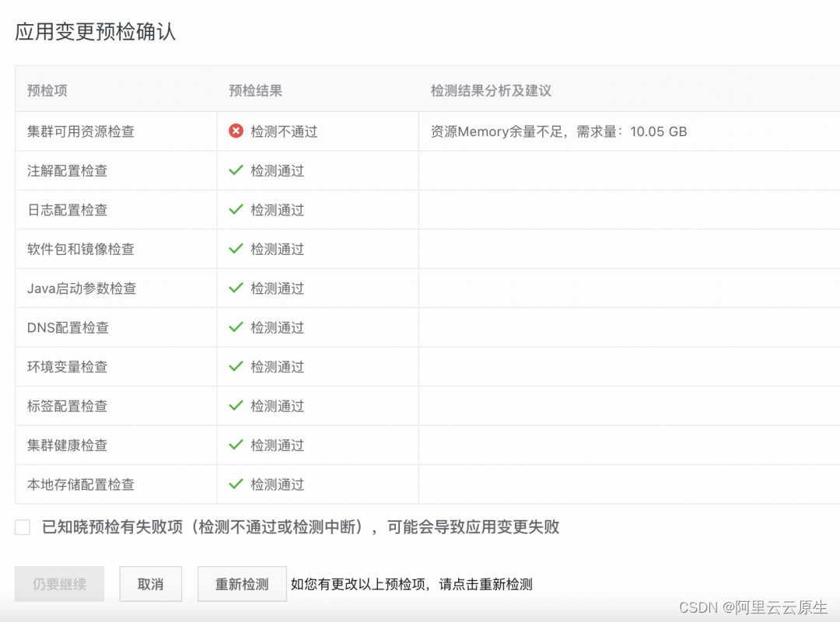Viewport: 840px width, 622px height.
Task: Click the 重新检测 button
Action: 242,584
